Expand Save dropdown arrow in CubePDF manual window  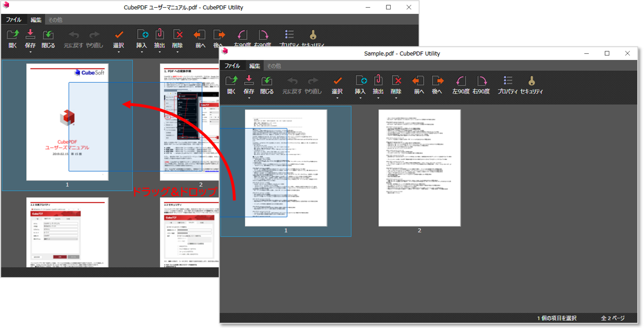click(30, 52)
